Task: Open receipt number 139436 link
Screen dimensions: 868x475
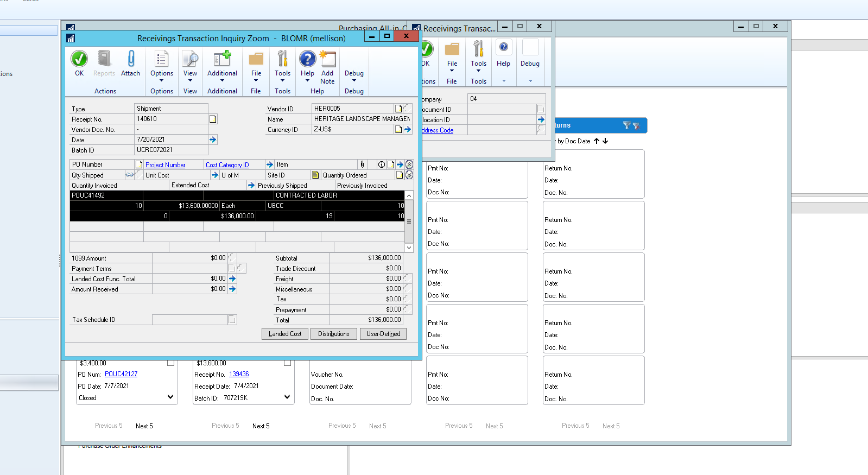Action: coord(239,374)
